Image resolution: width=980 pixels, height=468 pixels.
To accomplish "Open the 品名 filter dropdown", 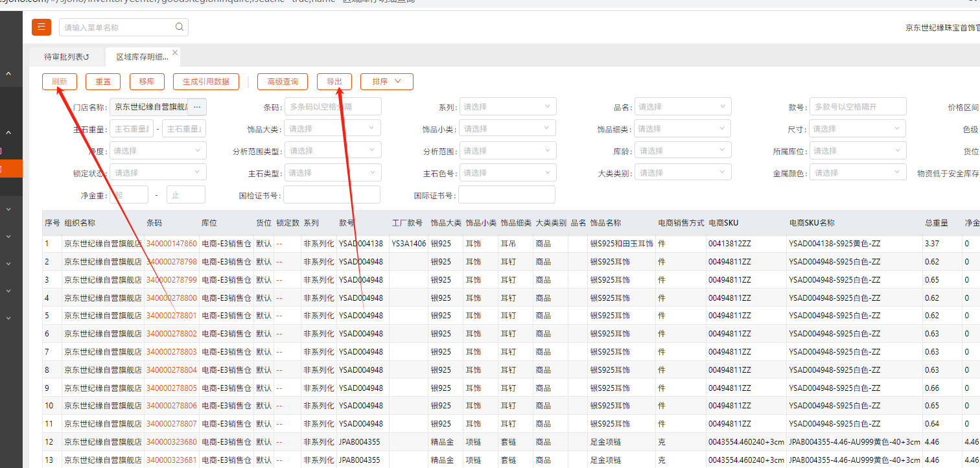I will coord(682,106).
